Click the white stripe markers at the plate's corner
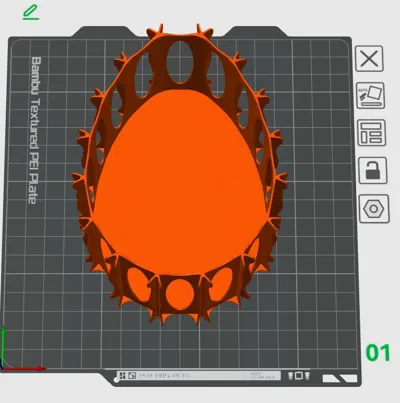 [x=339, y=378]
